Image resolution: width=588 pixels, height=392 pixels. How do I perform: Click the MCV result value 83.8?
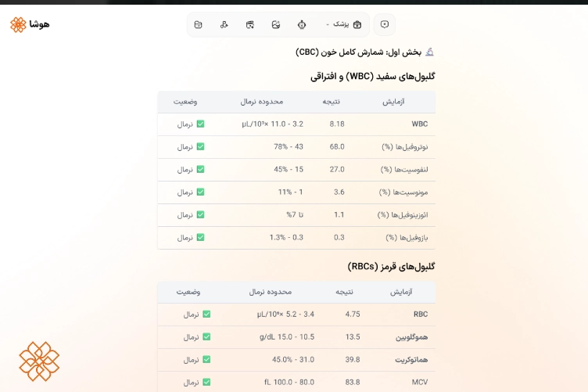click(x=353, y=383)
